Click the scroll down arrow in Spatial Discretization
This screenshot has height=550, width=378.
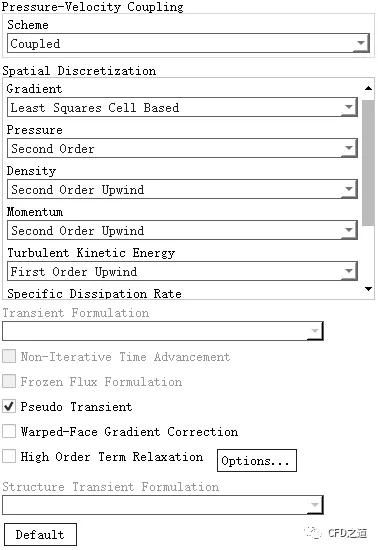[368, 289]
